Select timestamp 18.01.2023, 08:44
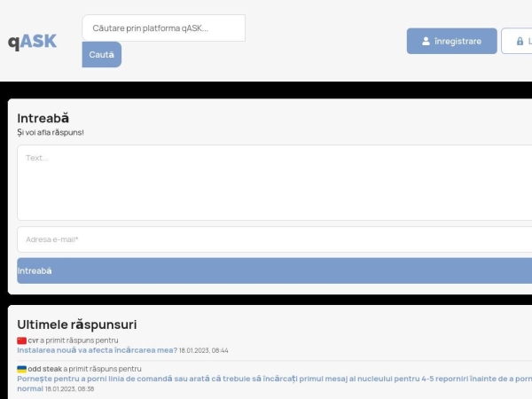Screen dimensions: 532x399 click(204, 350)
